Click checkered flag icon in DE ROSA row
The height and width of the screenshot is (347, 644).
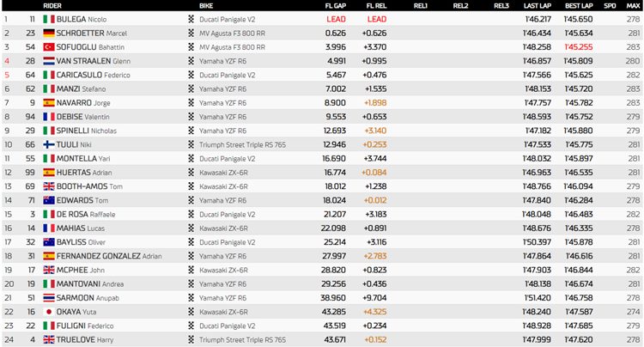pos(191,215)
